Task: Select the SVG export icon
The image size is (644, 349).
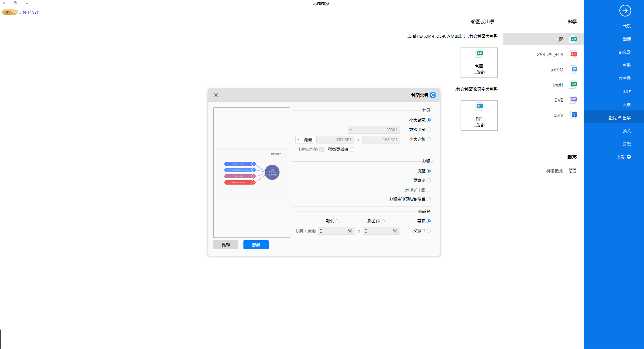Action: tap(573, 100)
